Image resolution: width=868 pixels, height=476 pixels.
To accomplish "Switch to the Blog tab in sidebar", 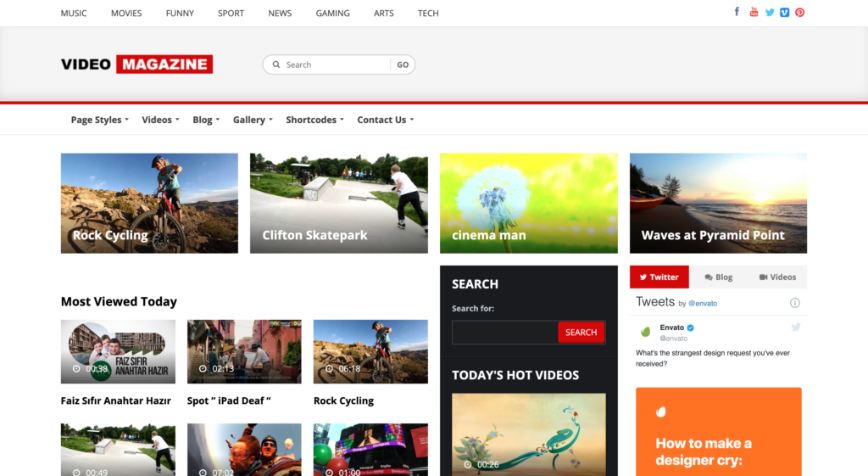I will tap(718, 277).
